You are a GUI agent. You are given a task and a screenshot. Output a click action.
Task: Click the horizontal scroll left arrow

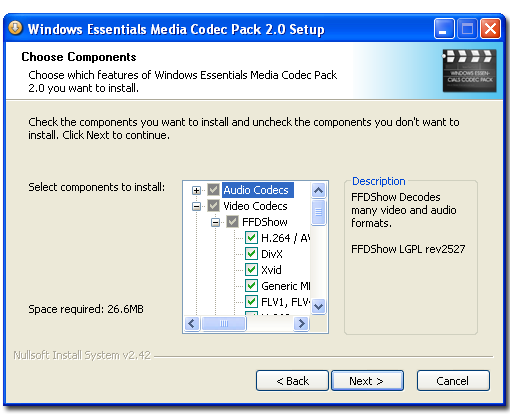click(192, 323)
